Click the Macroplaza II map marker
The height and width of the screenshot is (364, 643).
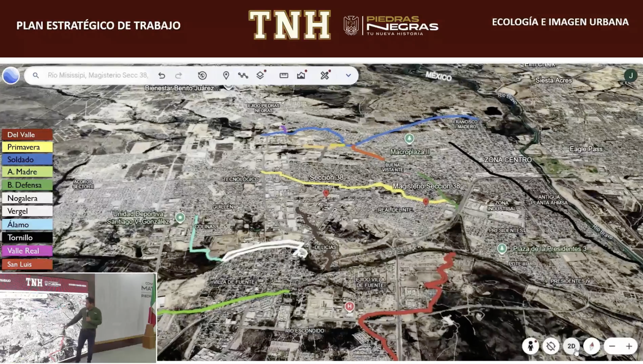tap(409, 139)
